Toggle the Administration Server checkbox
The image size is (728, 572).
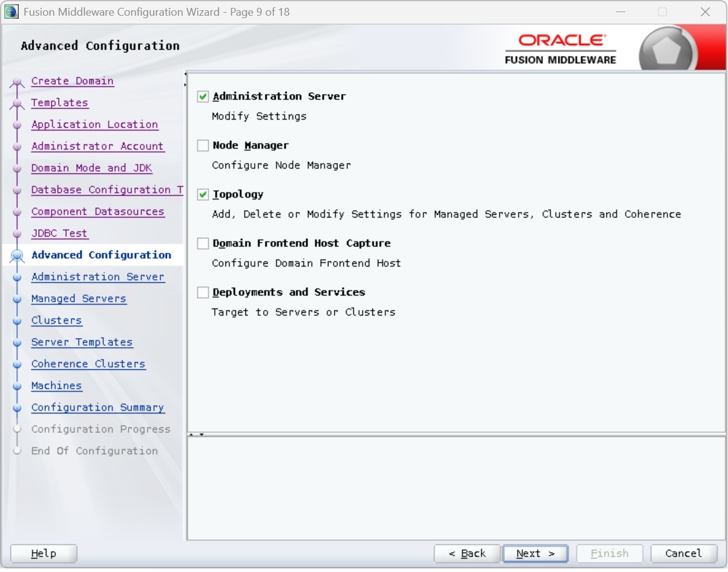click(203, 97)
